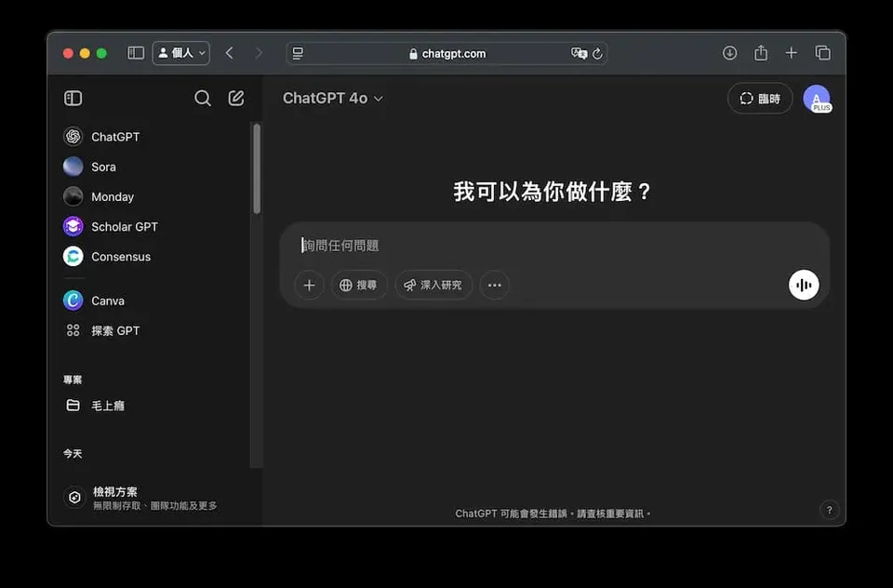Collapse the ChatGPT sidebar panel

tap(73, 98)
